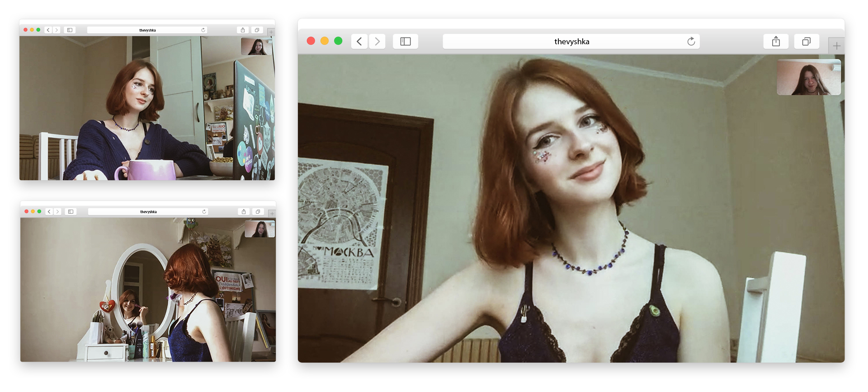Screen dimensions: 868x392
Task: Toggle sidebar in the large browser window
Action: 406,42
